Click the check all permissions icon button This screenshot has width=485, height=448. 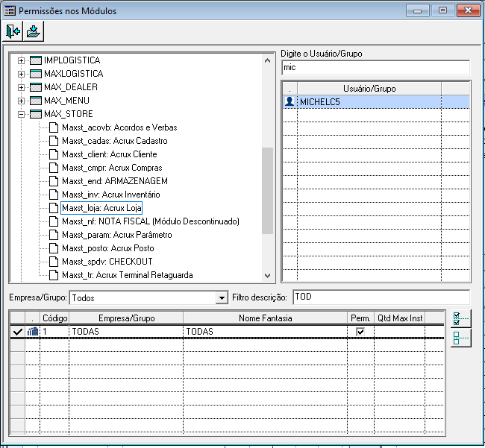point(460,318)
